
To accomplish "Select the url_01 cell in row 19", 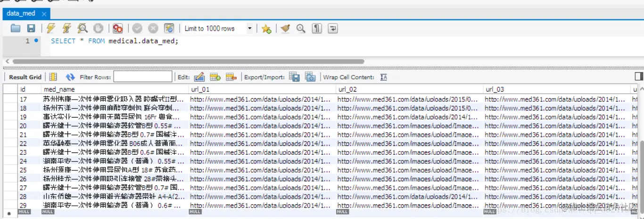I will tap(262, 117).
